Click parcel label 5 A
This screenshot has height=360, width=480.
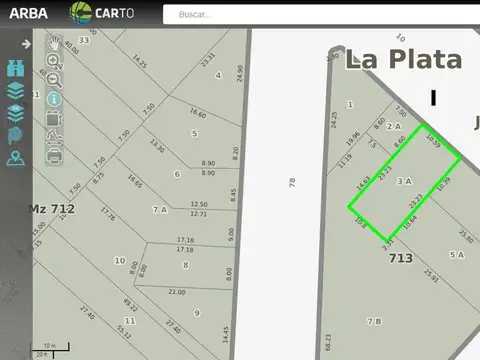click(x=457, y=255)
